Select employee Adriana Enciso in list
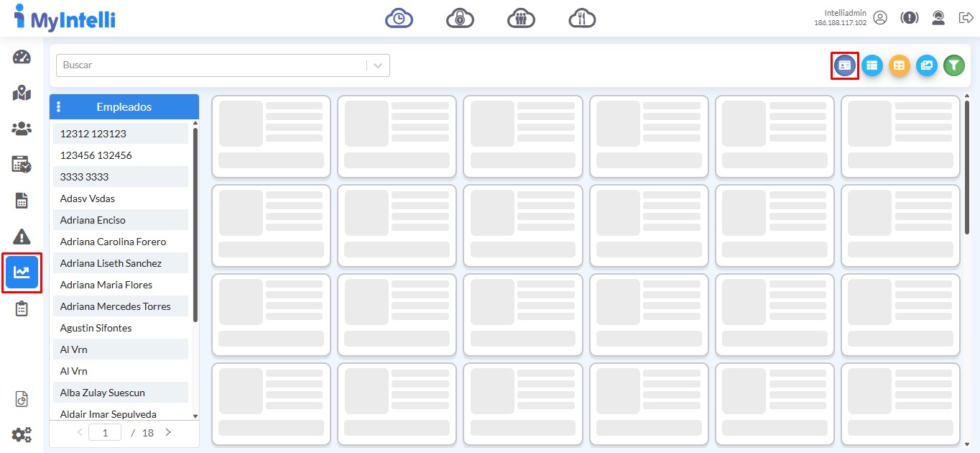 (x=93, y=220)
